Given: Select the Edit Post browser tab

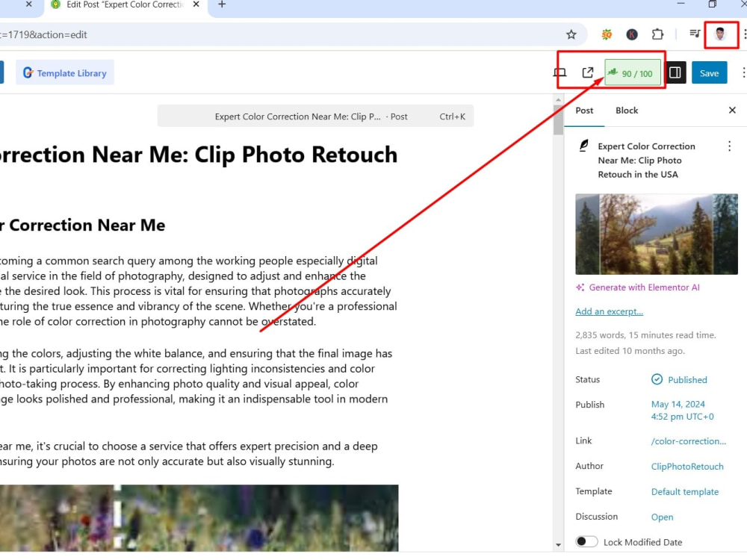Looking at the screenshot, I should [125, 4].
